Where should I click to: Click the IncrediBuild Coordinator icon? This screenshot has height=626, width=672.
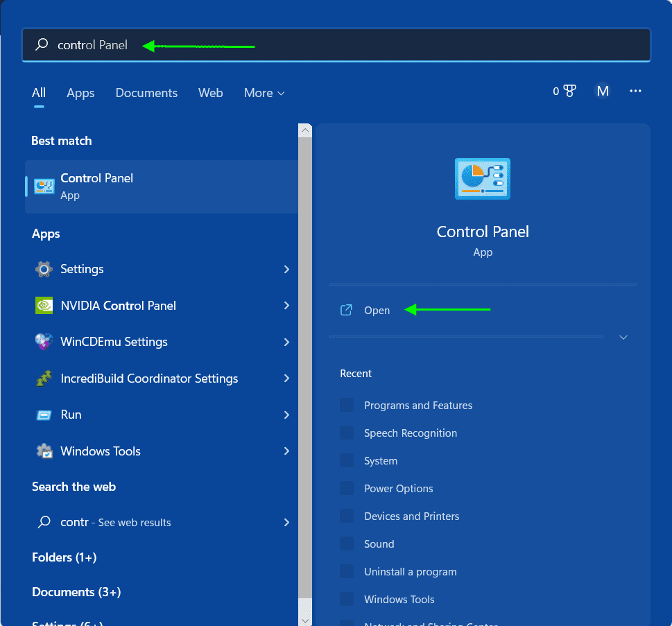pos(44,379)
